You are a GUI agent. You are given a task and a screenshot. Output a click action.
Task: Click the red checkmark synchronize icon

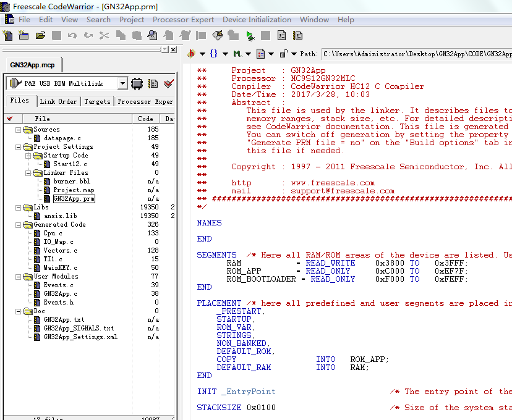(168, 83)
